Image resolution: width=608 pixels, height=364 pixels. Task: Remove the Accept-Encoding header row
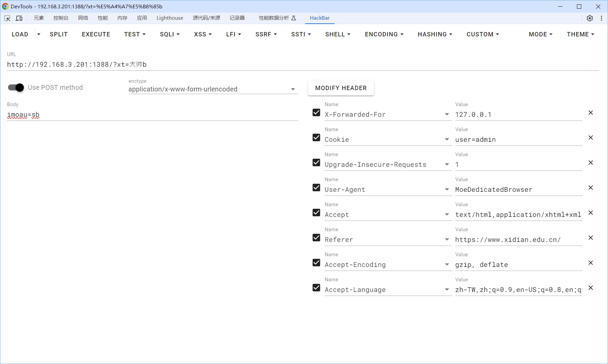pos(591,263)
